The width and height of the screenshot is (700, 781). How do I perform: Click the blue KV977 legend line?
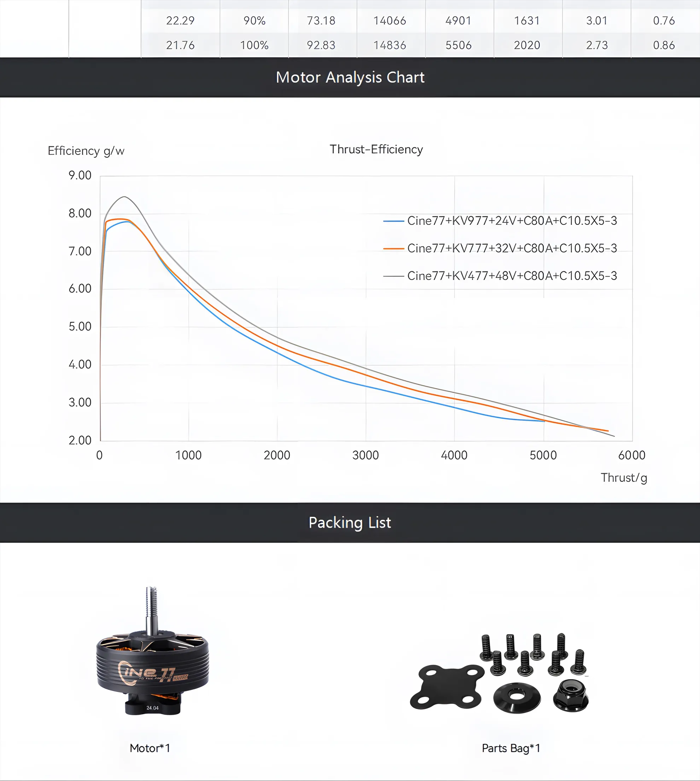tap(393, 221)
